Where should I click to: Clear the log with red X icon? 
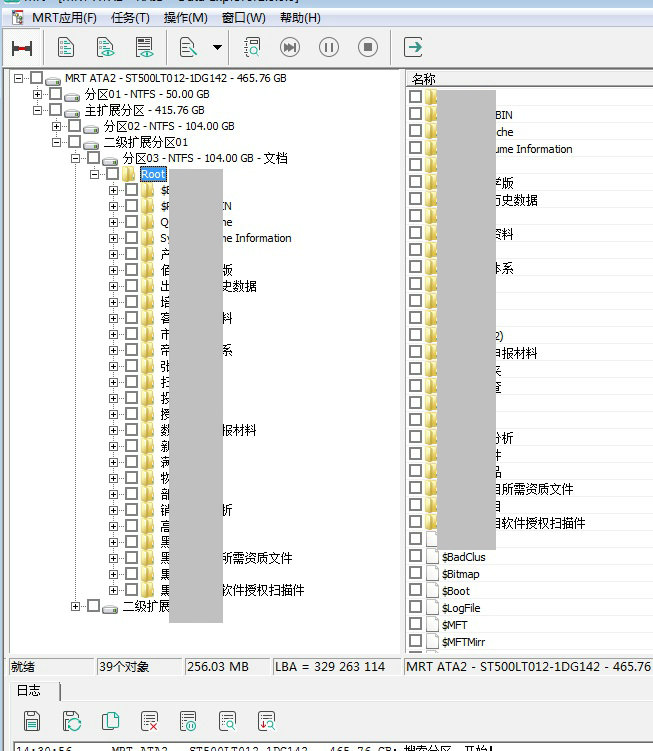click(x=149, y=721)
